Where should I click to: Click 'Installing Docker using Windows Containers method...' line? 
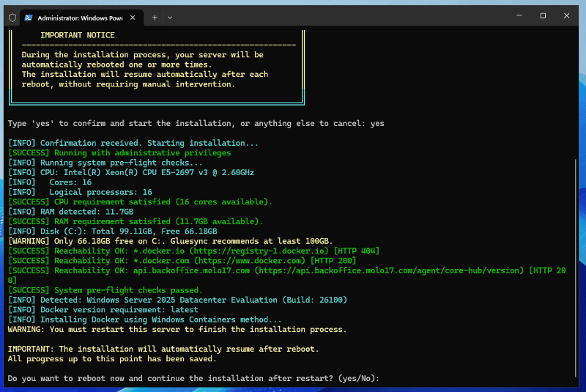[x=144, y=320]
